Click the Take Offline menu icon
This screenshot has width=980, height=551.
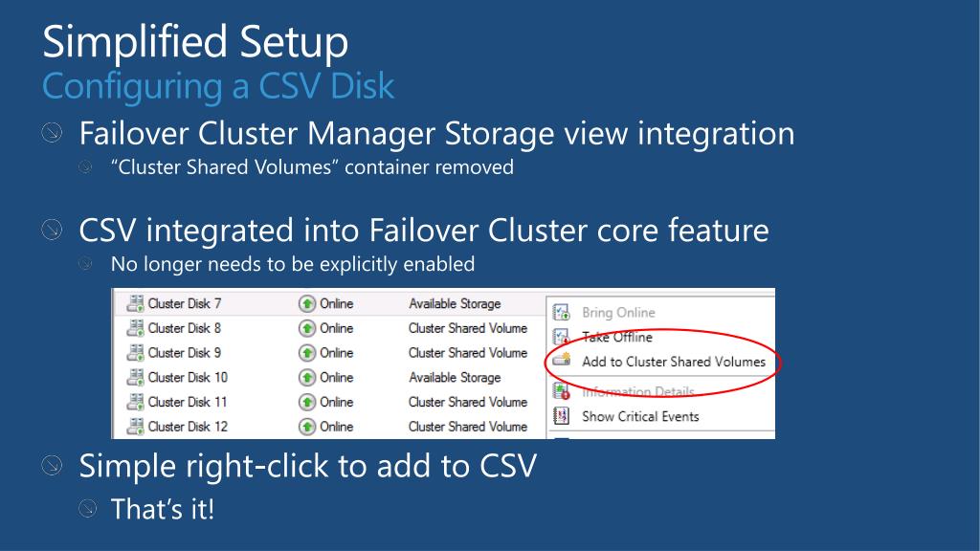point(561,338)
